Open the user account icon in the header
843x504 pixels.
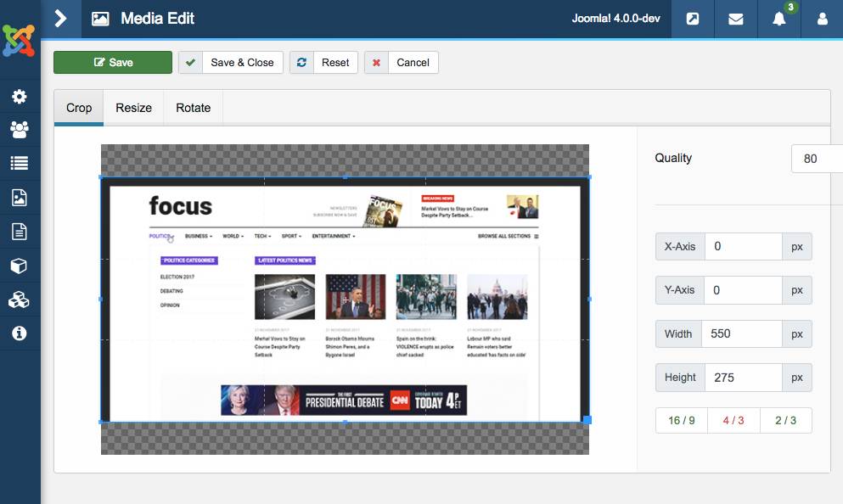pos(822,19)
